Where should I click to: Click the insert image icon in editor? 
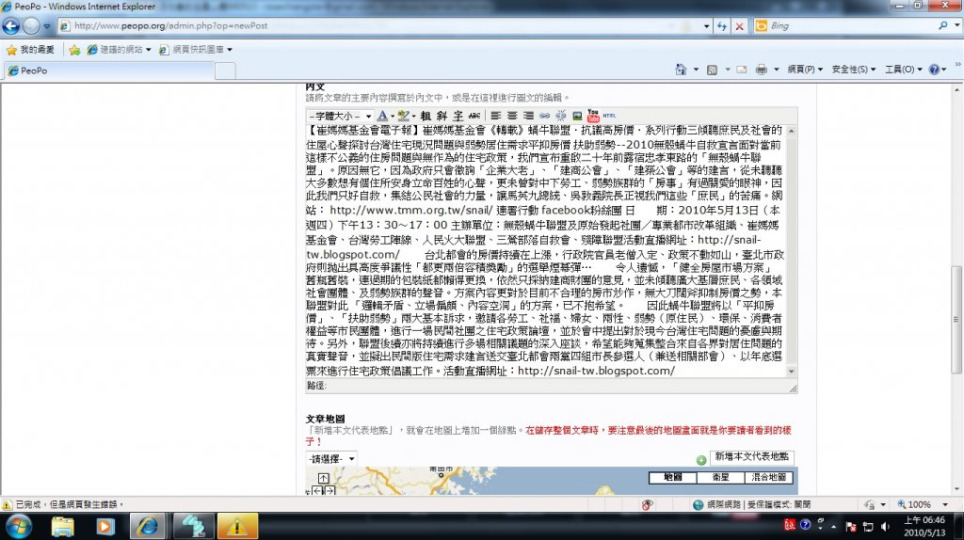click(577, 116)
